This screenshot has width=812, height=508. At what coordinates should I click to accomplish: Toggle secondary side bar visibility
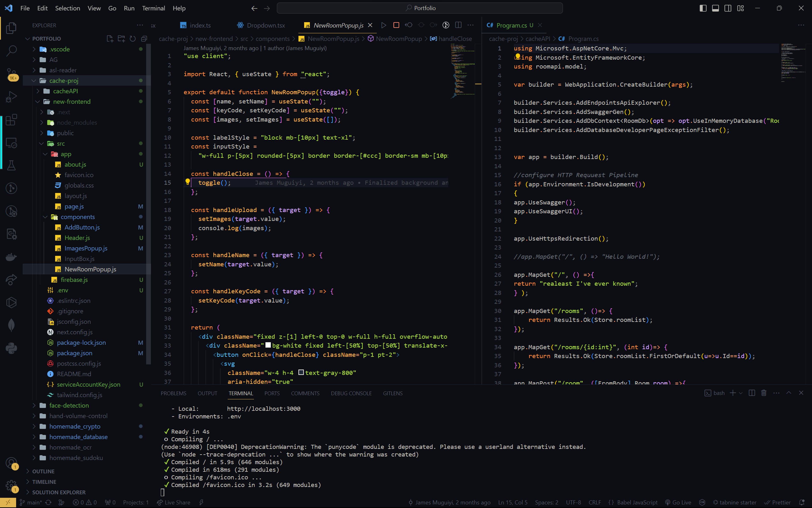tap(728, 8)
